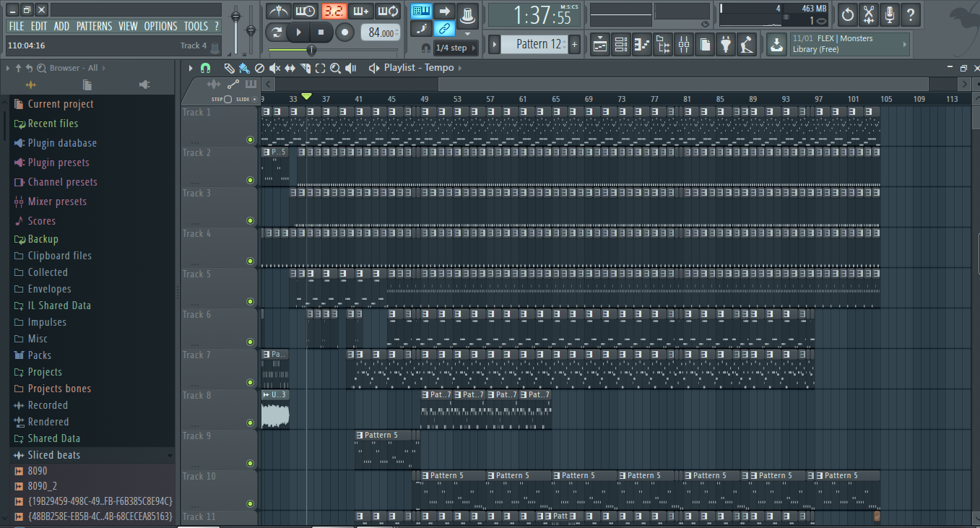Toggle playlist snap magnet icon

[205, 68]
